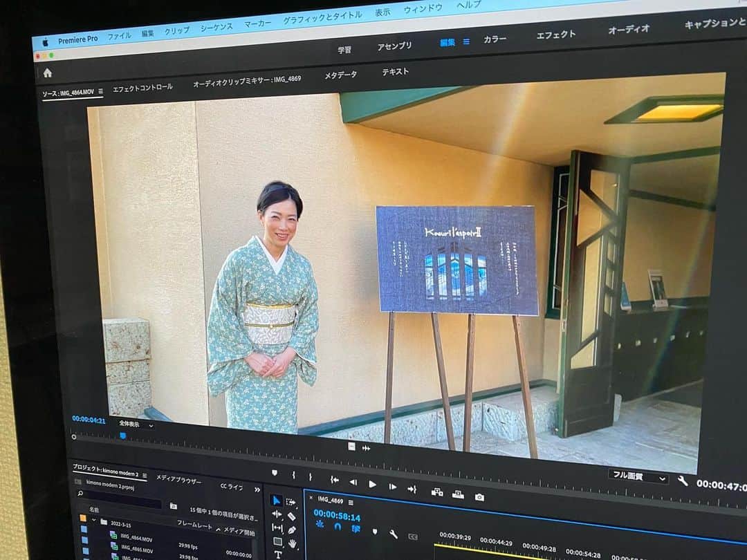Click Drag Video Only filmstrip icon
Screen dimensions: 747x560
(351, 446)
